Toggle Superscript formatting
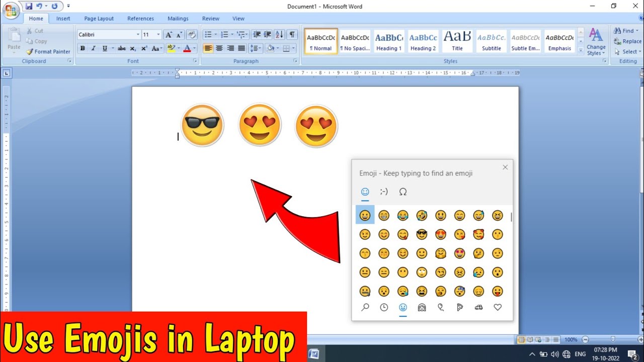 tap(144, 48)
